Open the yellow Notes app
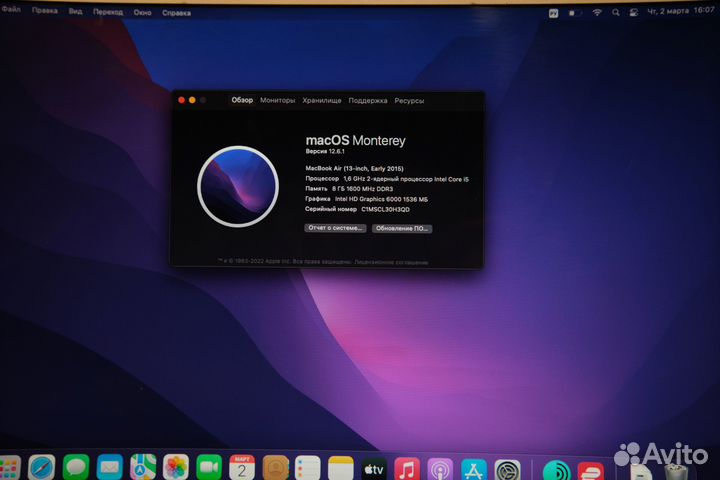Viewport: 720px width, 480px height. click(341, 468)
